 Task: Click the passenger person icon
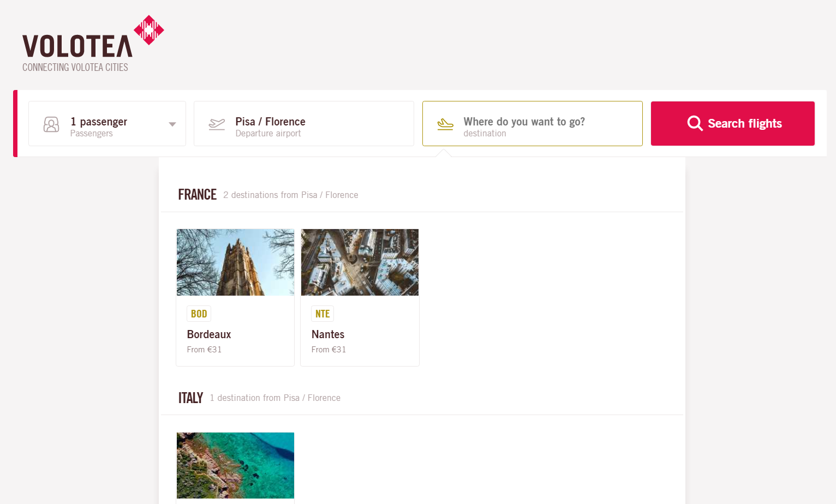pos(51,124)
